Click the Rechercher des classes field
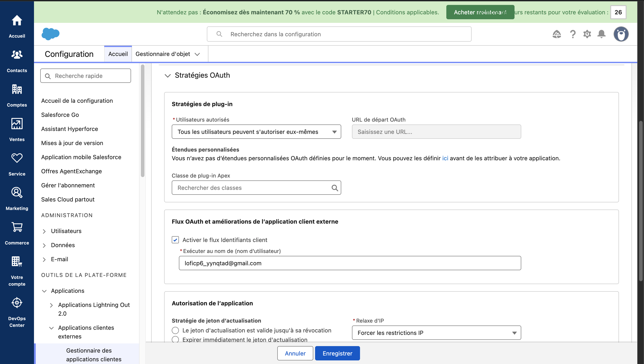This screenshot has width=644, height=364. click(256, 188)
